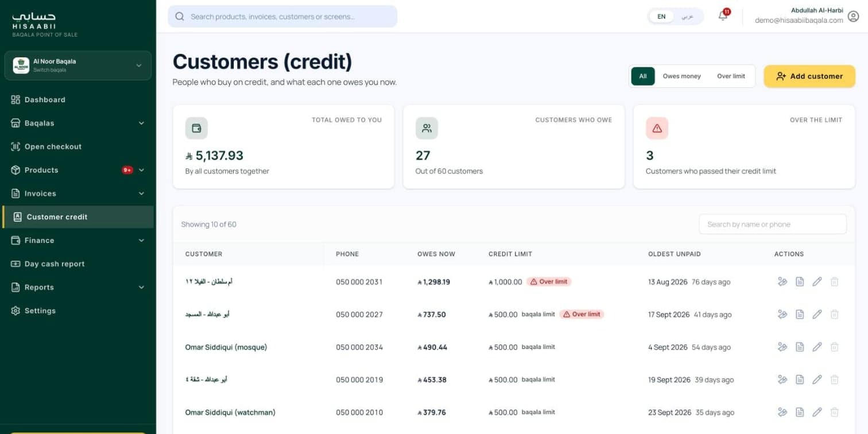The height and width of the screenshot is (434, 868).
Task: Delete Omar Siddiqui (mosque) customer
Action: [x=835, y=347]
